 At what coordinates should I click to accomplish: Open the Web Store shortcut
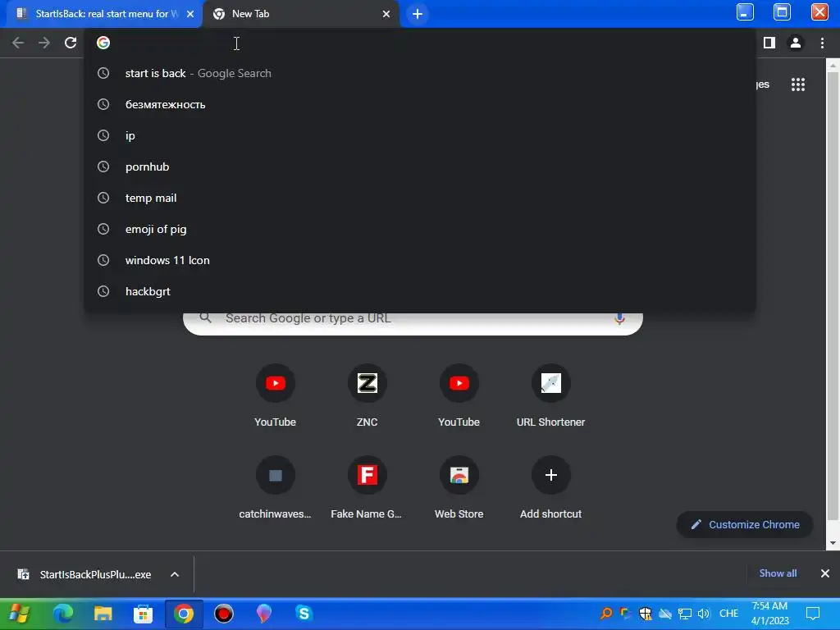coord(459,487)
